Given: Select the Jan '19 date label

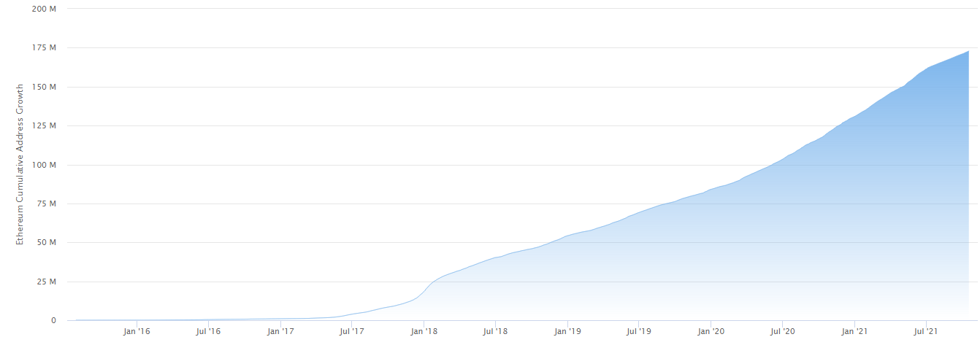Looking at the screenshot, I should [x=567, y=331].
